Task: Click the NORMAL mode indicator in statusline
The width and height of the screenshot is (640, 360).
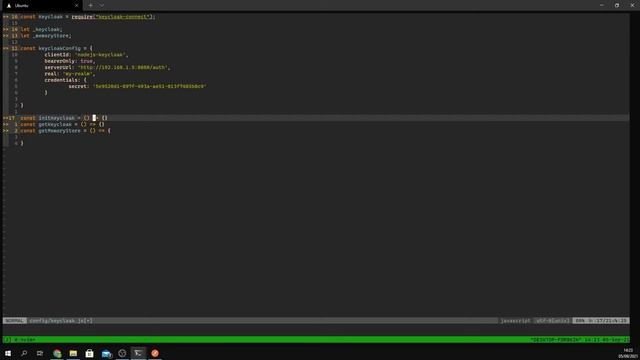Action: (15, 321)
